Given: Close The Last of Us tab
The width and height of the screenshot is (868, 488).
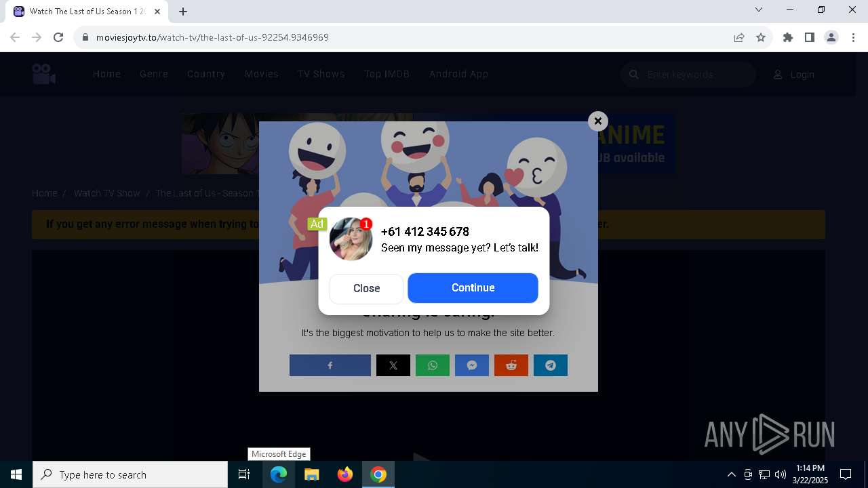Looking at the screenshot, I should point(157,12).
